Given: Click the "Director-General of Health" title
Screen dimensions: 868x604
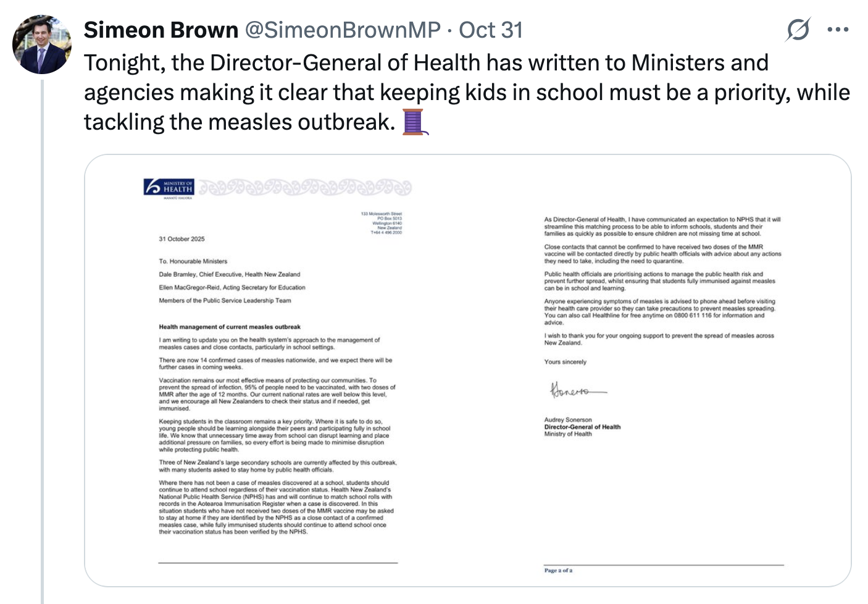Looking at the screenshot, I should (x=582, y=427).
